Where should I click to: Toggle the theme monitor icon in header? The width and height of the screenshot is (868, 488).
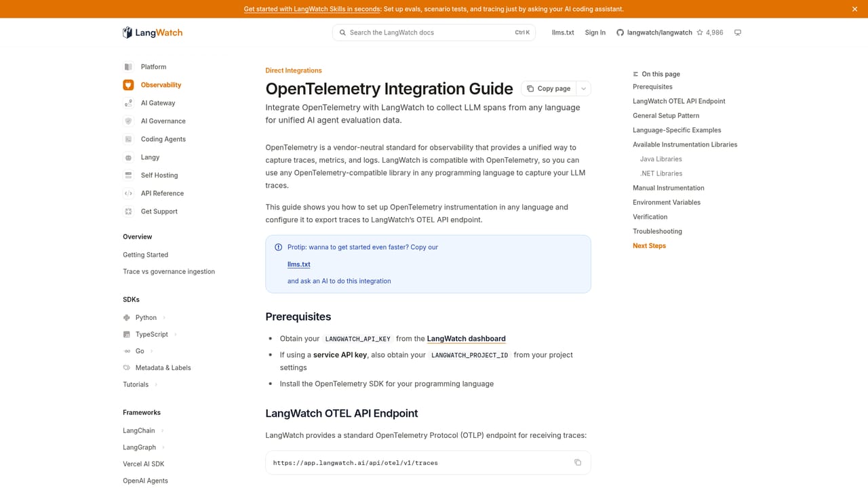(738, 33)
